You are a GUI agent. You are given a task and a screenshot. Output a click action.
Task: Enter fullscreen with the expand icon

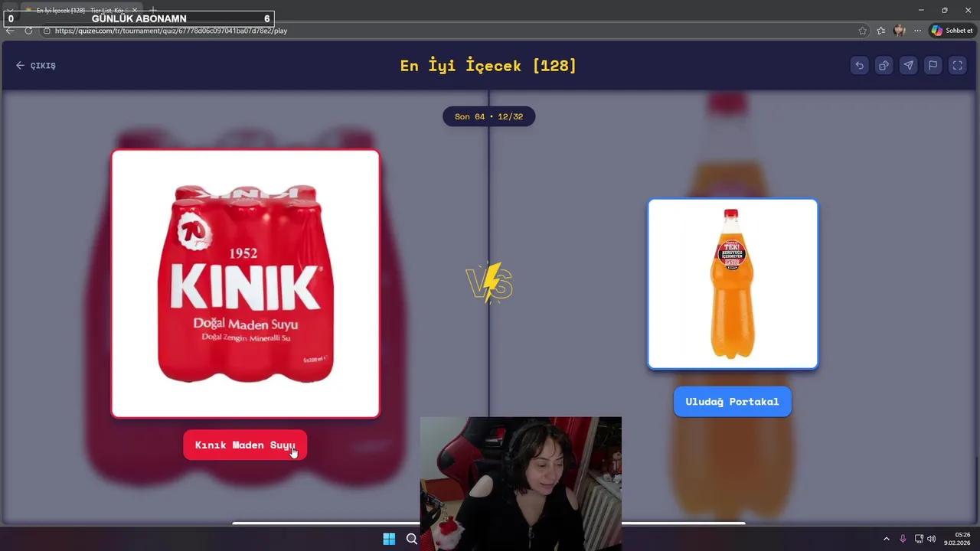pyautogui.click(x=957, y=66)
